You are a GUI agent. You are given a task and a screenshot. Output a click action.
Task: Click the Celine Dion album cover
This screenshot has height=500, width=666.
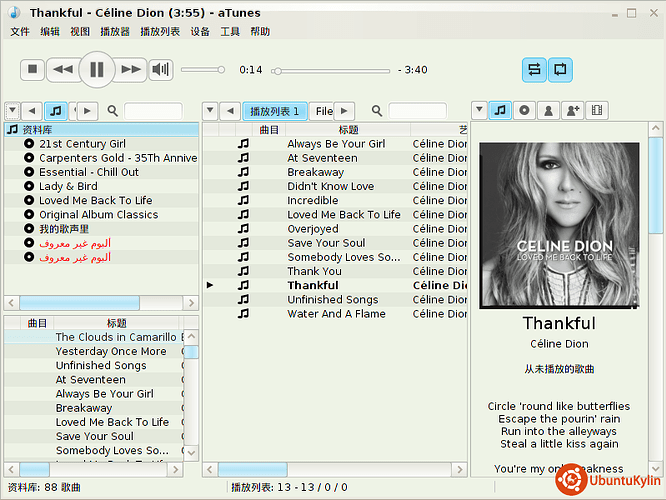(559, 225)
